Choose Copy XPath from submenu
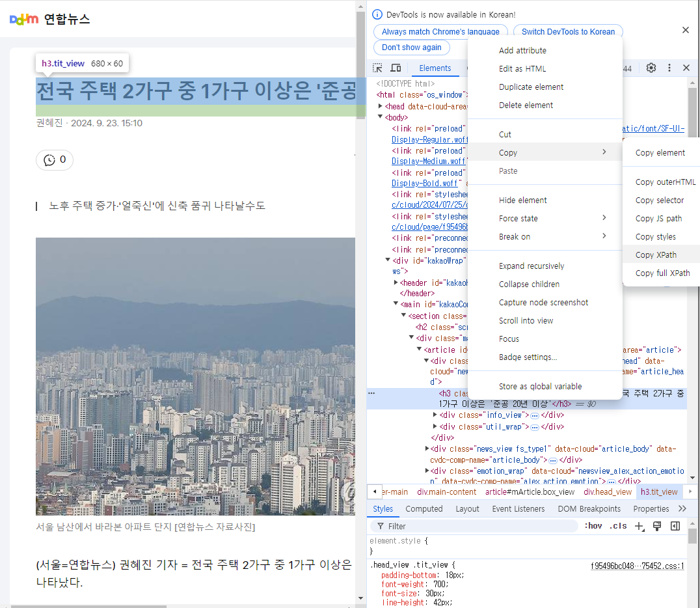This screenshot has height=608, width=700. coord(662,255)
